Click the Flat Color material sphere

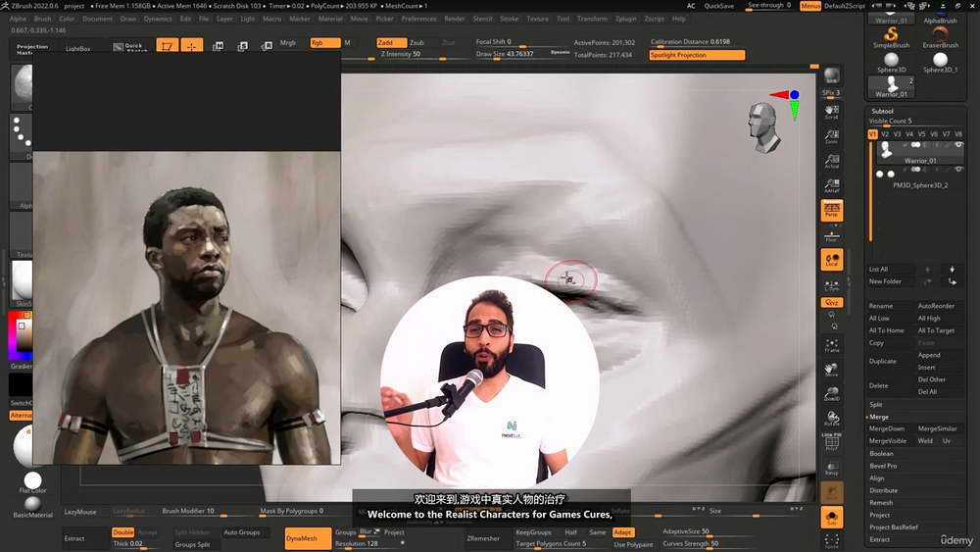tap(32, 480)
